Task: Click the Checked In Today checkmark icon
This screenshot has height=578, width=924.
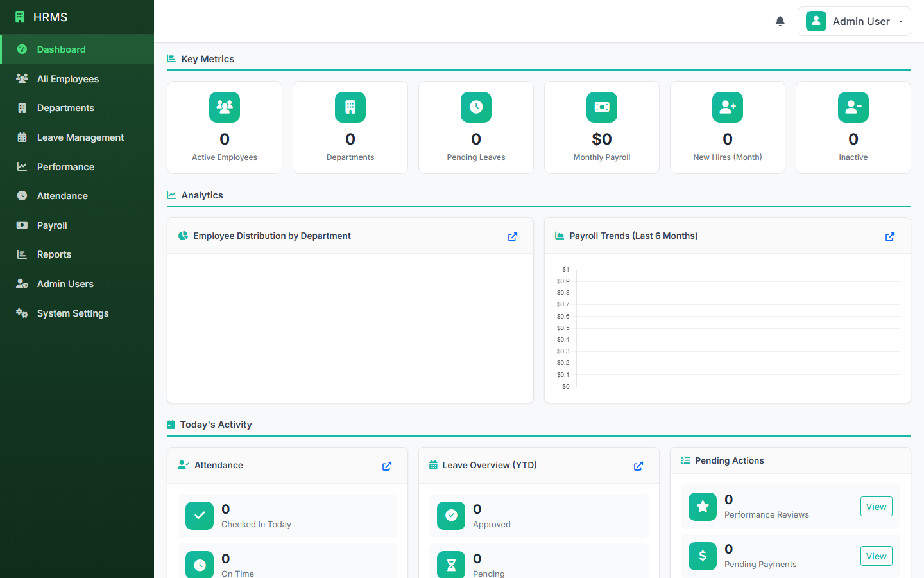Action: [200, 516]
